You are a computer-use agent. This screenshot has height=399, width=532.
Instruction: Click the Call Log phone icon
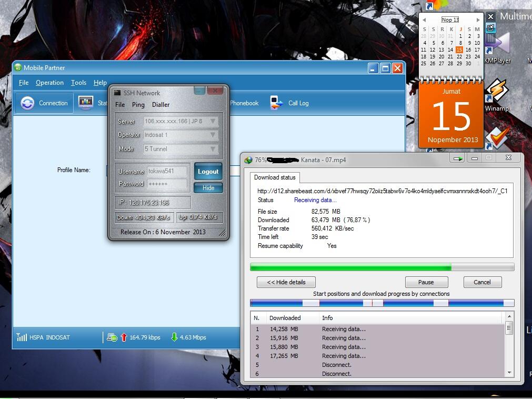coord(276,103)
